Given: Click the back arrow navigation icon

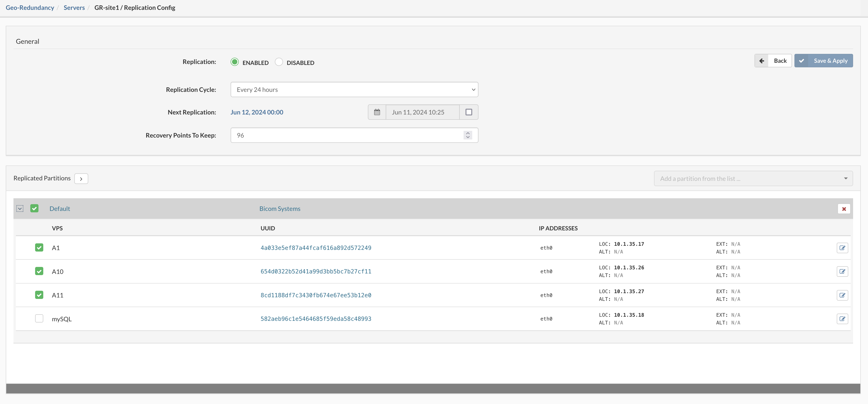Looking at the screenshot, I should (762, 60).
